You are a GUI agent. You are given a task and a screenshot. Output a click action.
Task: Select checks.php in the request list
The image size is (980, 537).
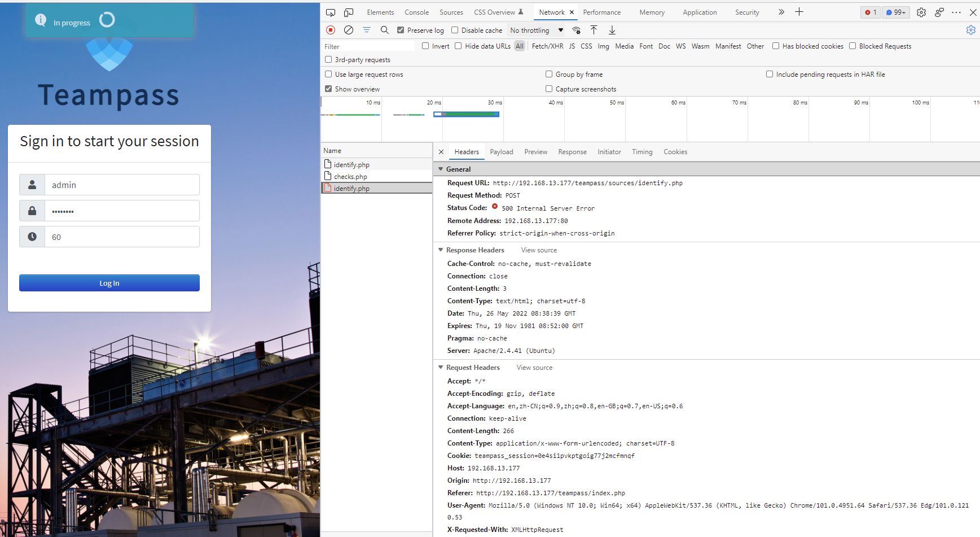[x=350, y=177]
